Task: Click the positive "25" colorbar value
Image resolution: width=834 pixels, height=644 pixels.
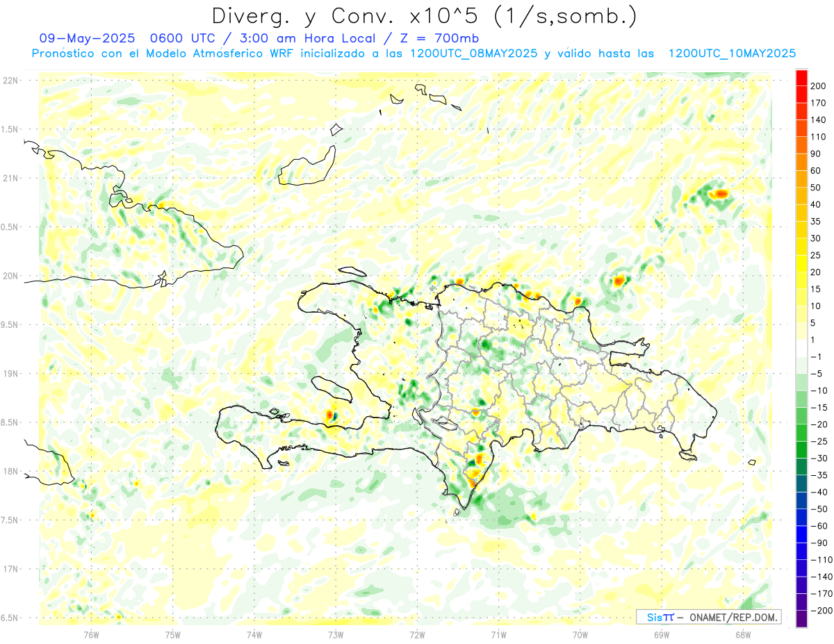Action: click(x=816, y=255)
